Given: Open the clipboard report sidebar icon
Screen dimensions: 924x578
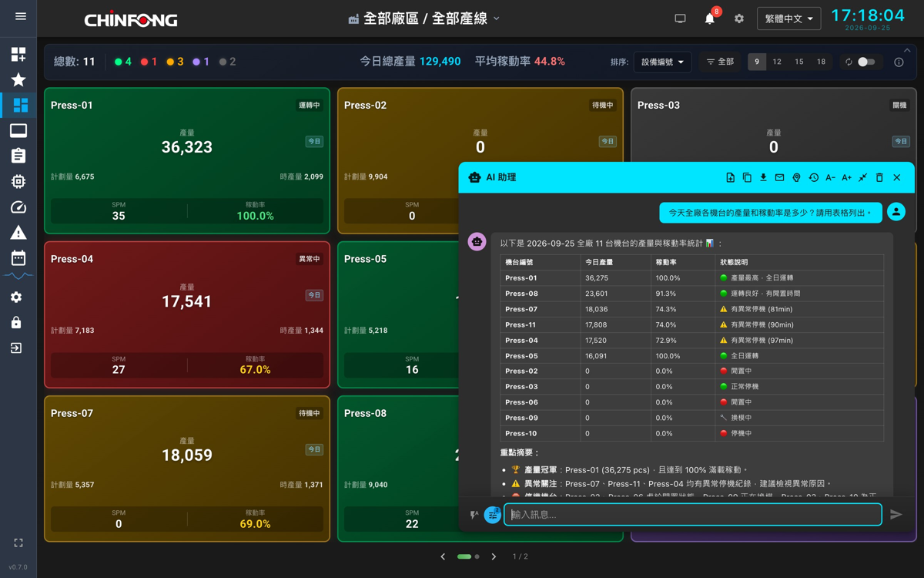Looking at the screenshot, I should [18, 156].
